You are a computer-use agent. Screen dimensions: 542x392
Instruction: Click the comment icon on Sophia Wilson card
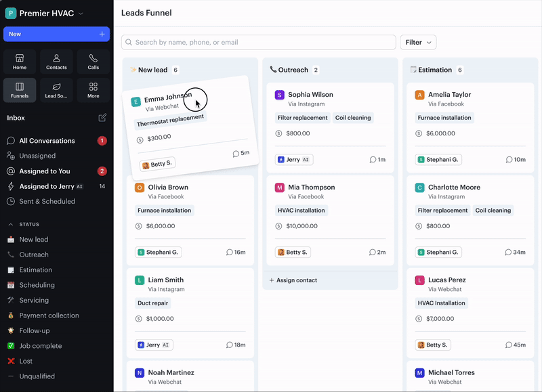click(373, 160)
